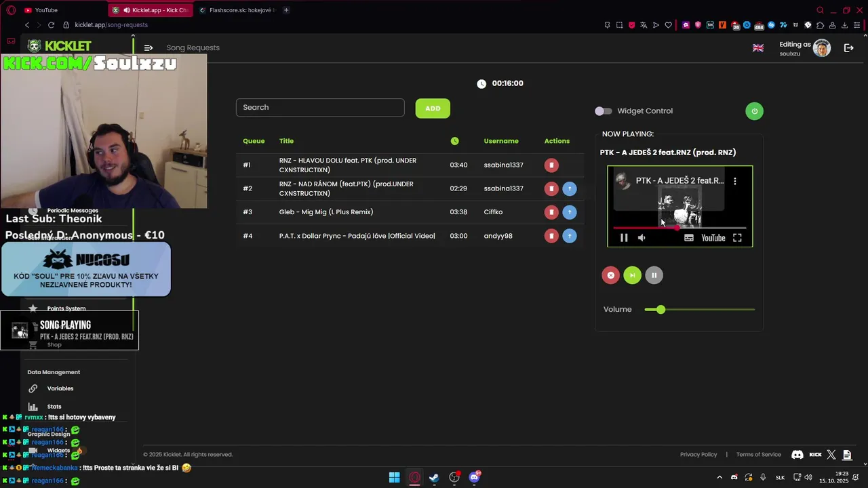The image size is (868, 488).
Task: Go back in the browser
Action: (x=27, y=25)
